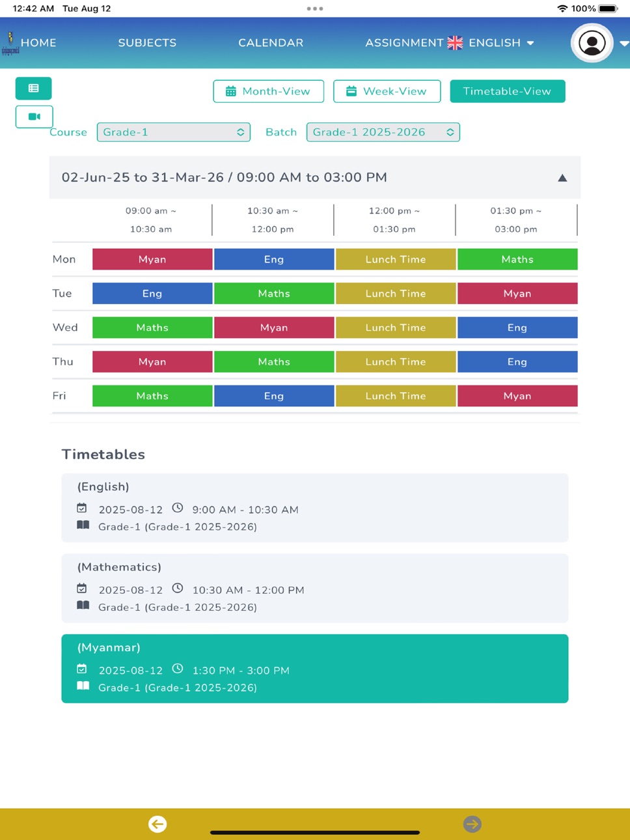This screenshot has width=630, height=840.
Task: Open the ASSIGNMENT nav link
Action: point(404,43)
